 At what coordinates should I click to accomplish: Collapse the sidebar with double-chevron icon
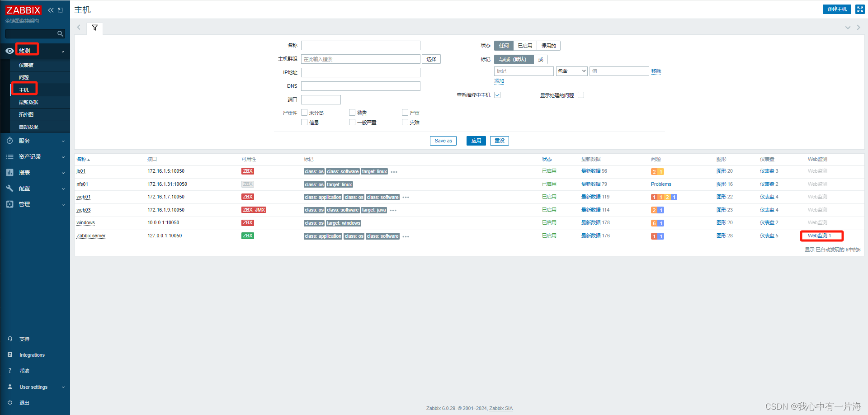tap(51, 10)
